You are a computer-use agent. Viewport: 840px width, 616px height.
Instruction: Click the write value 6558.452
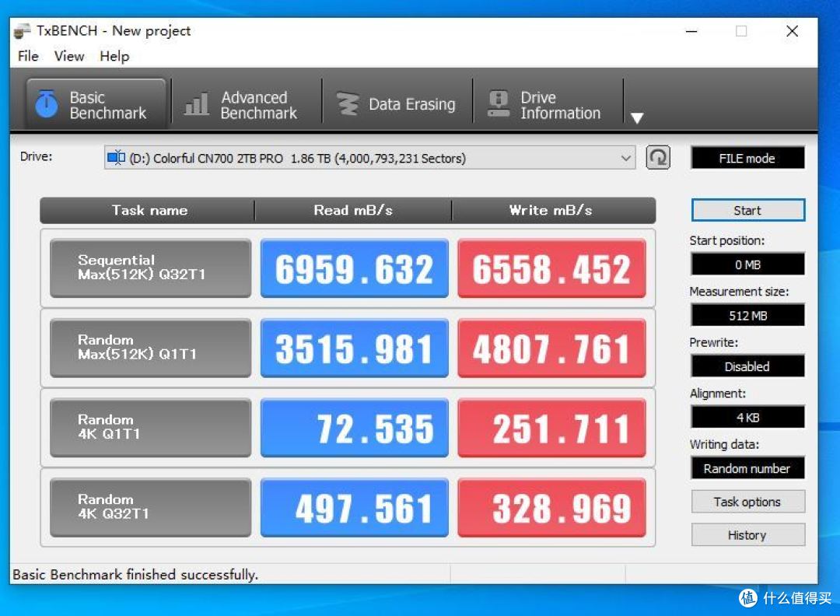pos(551,268)
